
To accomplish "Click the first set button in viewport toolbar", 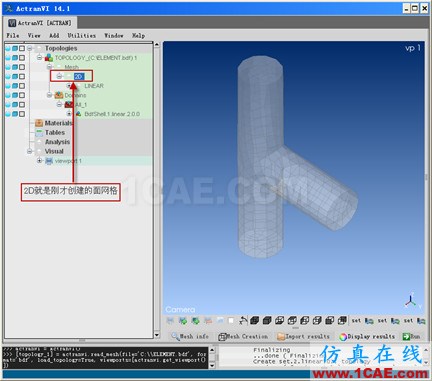I will [356, 321].
